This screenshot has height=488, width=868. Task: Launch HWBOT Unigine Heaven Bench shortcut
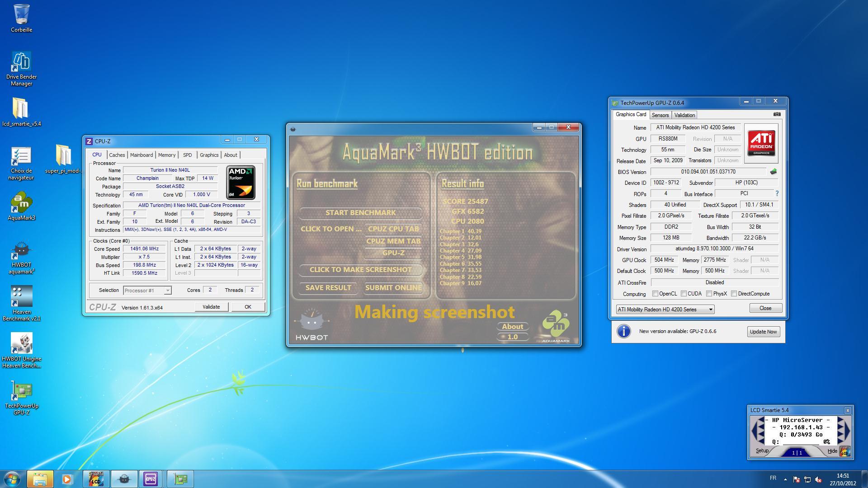21,351
